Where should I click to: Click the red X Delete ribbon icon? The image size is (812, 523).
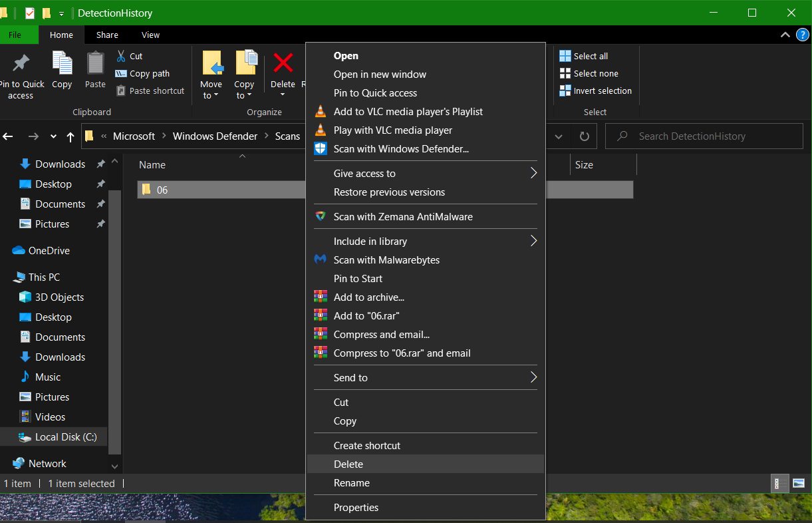click(x=283, y=63)
